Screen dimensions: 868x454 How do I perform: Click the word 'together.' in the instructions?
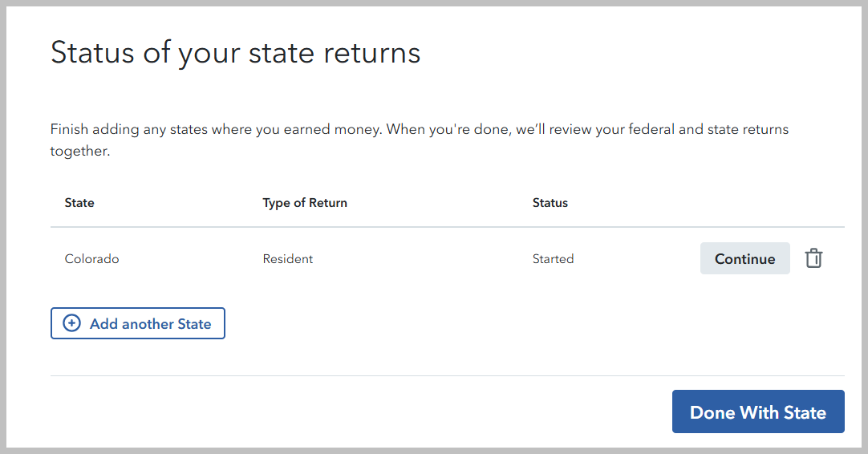pos(80,151)
